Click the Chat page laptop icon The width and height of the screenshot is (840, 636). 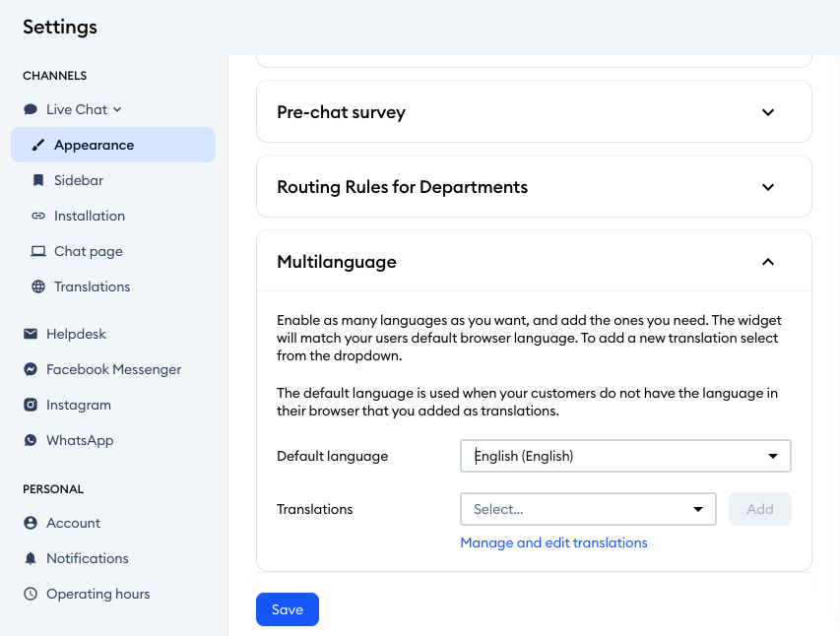tap(38, 251)
